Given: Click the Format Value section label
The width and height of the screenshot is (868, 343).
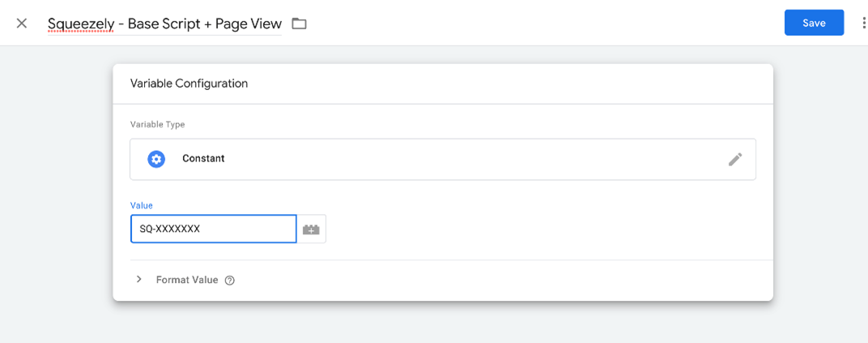Looking at the screenshot, I should (187, 280).
